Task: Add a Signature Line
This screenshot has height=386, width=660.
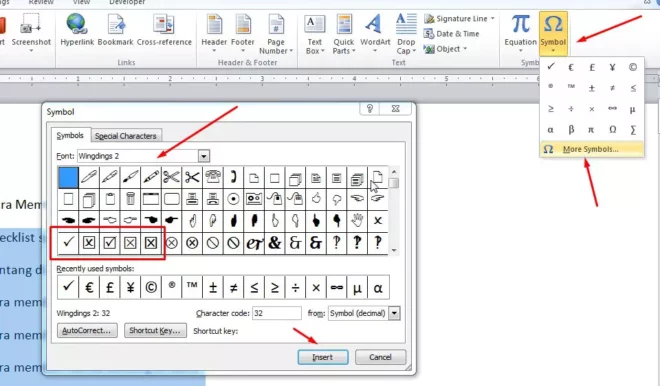Action: [459, 19]
